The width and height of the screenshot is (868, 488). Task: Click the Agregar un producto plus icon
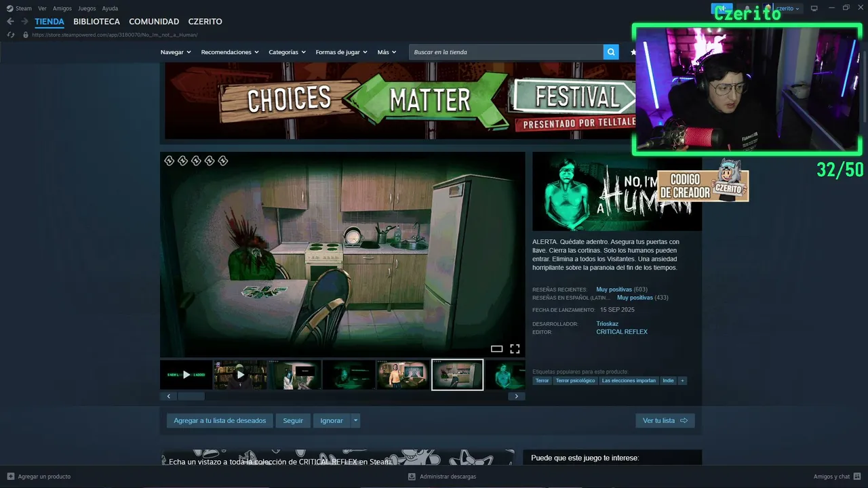pyautogui.click(x=10, y=476)
